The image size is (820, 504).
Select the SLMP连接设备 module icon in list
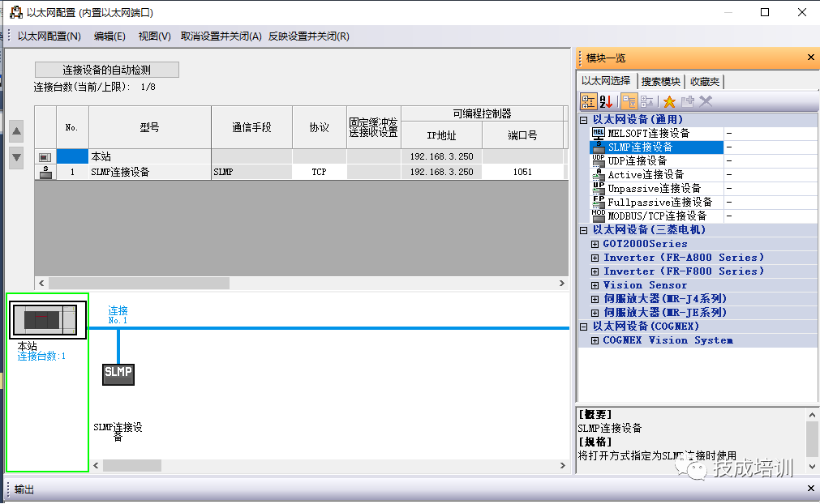(600, 147)
